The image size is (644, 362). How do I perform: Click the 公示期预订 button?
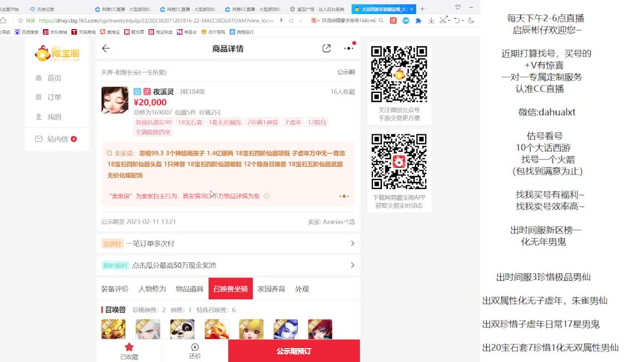(294, 351)
